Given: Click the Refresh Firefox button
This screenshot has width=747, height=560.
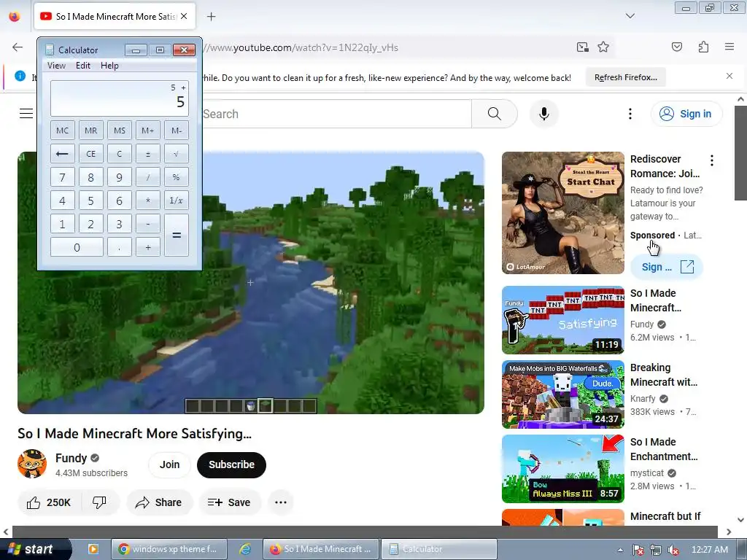Looking at the screenshot, I should (625, 77).
